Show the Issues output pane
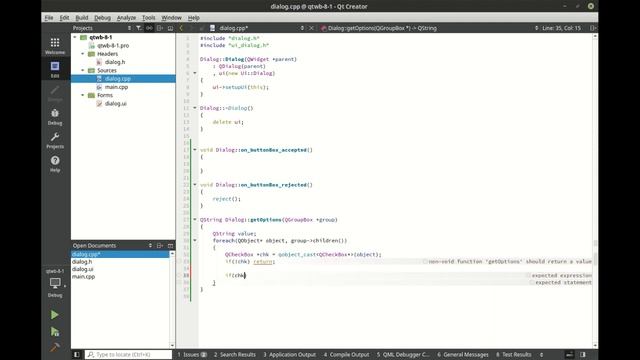 click(x=192, y=354)
